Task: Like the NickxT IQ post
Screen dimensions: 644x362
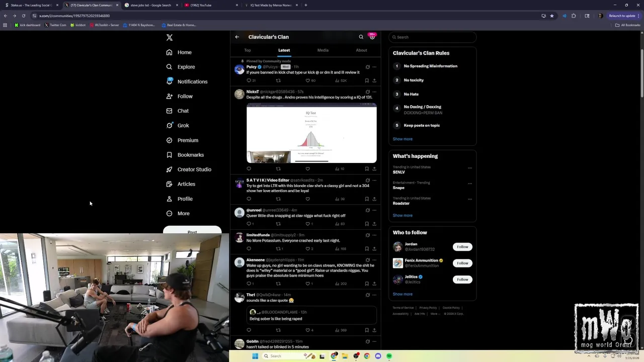Action: pos(308,169)
